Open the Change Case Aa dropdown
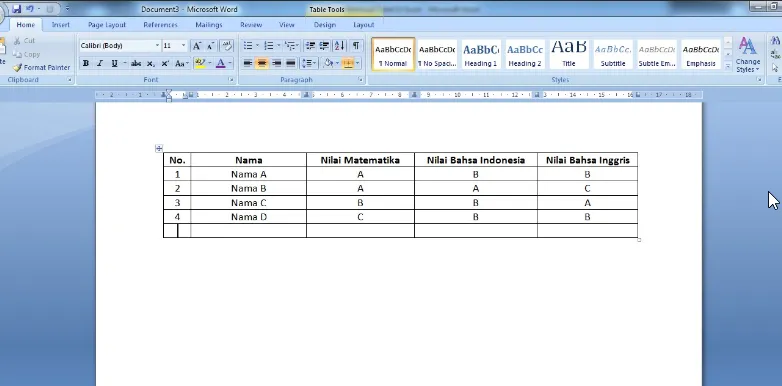The height and width of the screenshot is (386, 782). (182, 63)
